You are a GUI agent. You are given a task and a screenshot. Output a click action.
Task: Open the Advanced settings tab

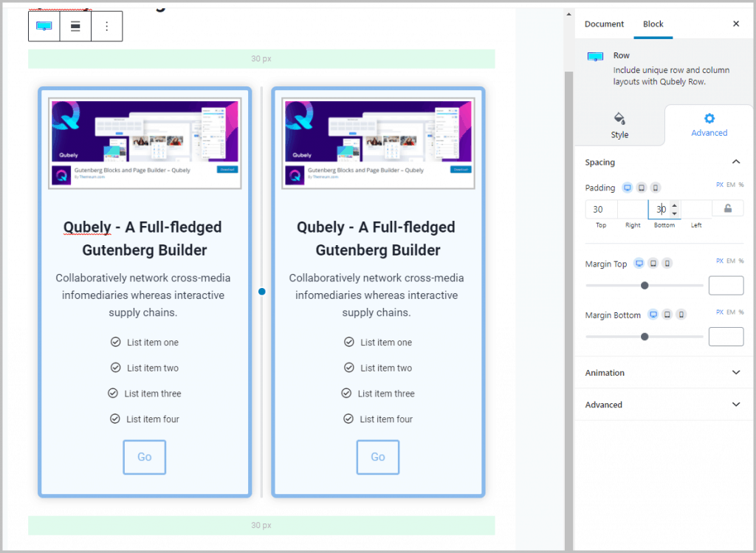coord(709,126)
